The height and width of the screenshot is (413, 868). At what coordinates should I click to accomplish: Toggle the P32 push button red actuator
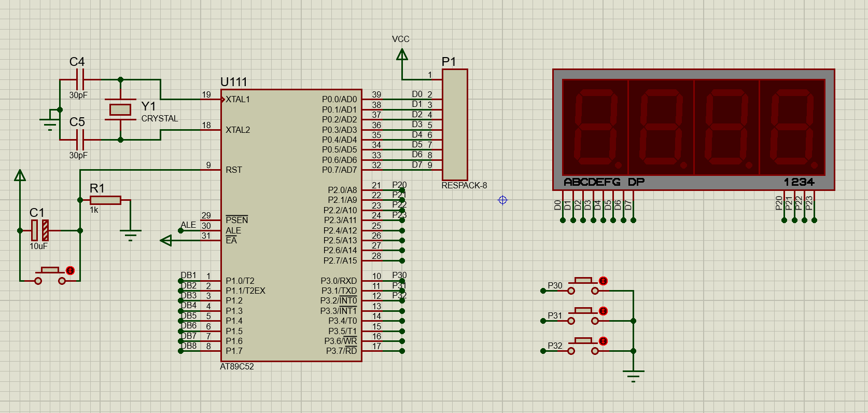click(x=603, y=341)
